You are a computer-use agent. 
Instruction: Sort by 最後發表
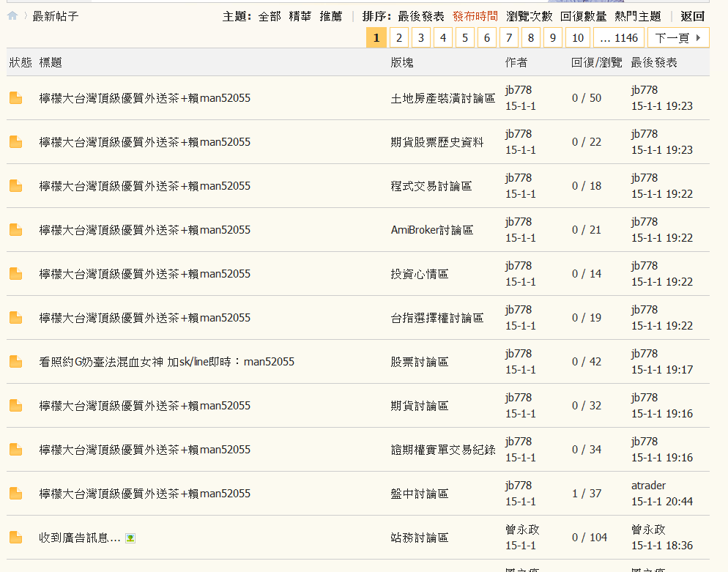(420, 16)
